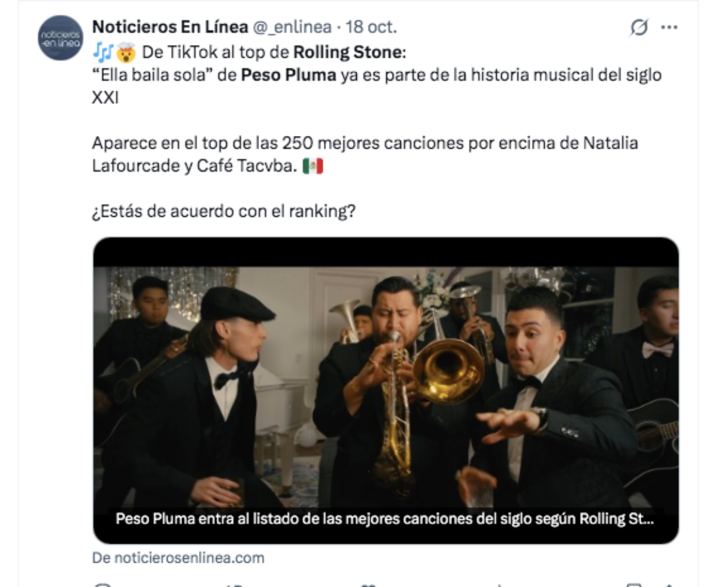The width and height of the screenshot is (728, 587).
Task: Click the "¿Estás de acuerdo con el ranking?" text
Action: click(223, 212)
